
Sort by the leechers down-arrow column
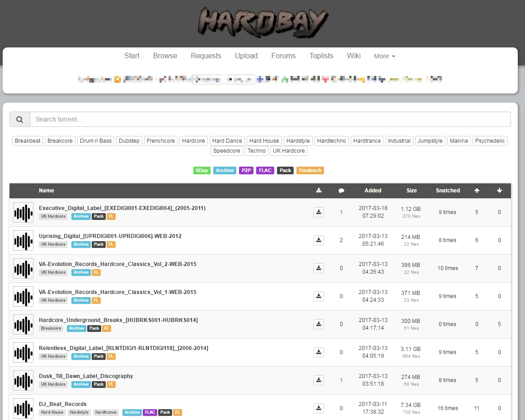499,191
